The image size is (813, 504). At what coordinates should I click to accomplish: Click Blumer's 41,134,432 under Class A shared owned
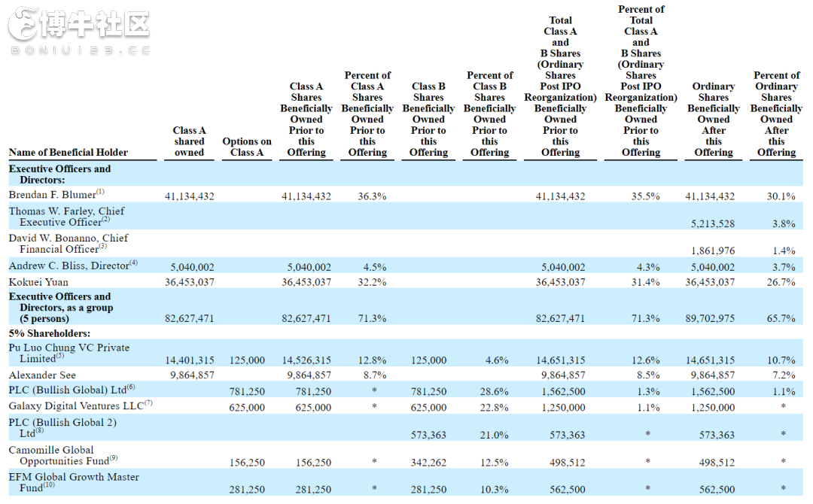pyautogui.click(x=189, y=196)
